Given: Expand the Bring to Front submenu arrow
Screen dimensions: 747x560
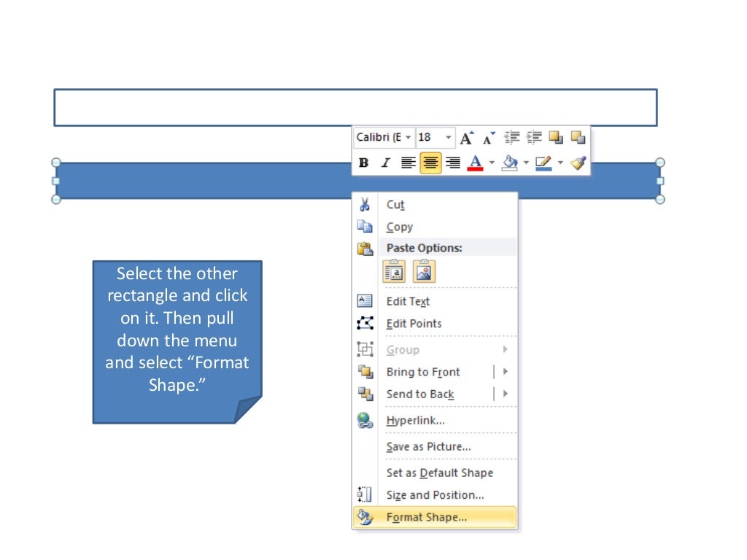Looking at the screenshot, I should 506,371.
